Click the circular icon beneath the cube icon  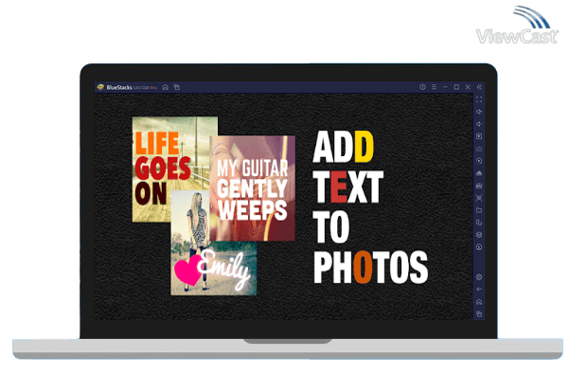pyautogui.click(x=479, y=247)
